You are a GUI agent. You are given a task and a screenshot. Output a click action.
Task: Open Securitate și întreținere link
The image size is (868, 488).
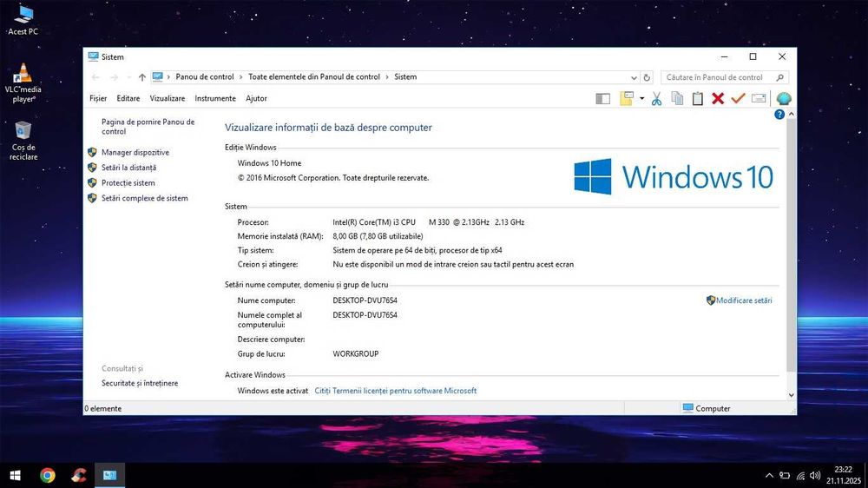[x=140, y=383]
